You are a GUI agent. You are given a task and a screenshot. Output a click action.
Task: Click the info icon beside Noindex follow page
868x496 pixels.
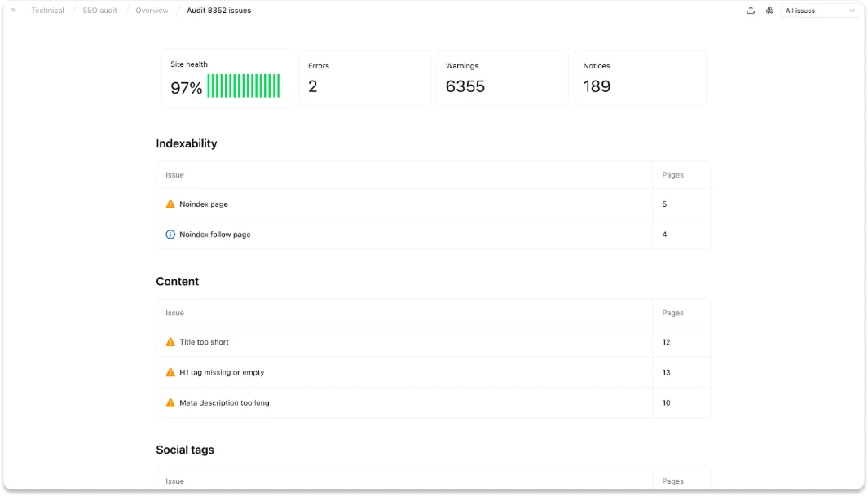click(x=170, y=234)
